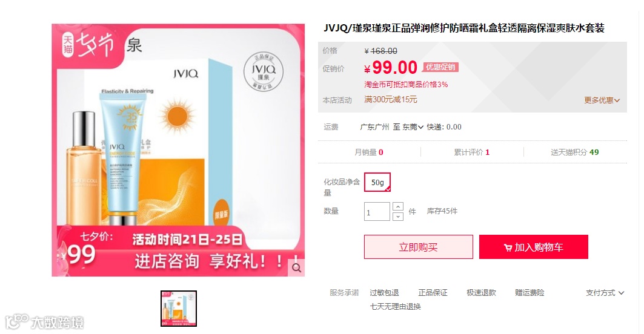Click the 大数跨境 watermark logo
644x334 pixels.
click(44, 322)
